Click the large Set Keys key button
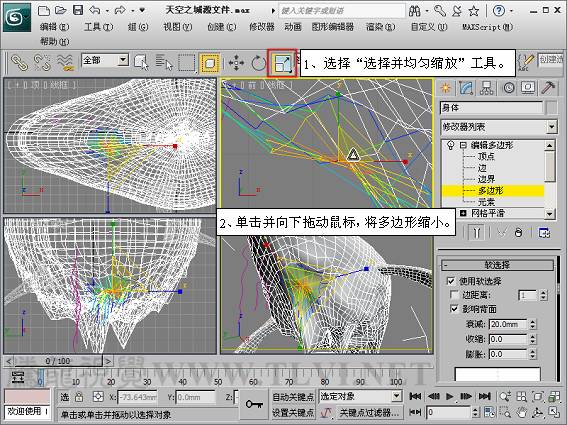567x425 pixels. point(254,404)
